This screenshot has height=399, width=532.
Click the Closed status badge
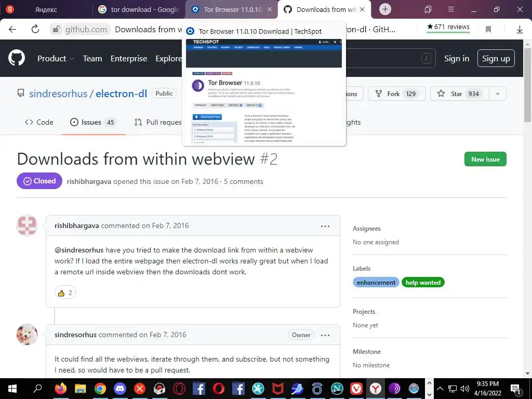(39, 181)
